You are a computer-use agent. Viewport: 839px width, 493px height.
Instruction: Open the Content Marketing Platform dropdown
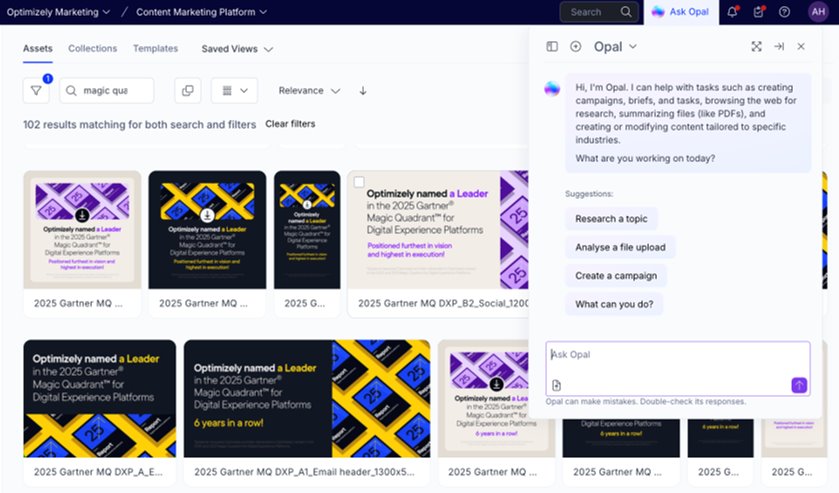click(x=201, y=12)
